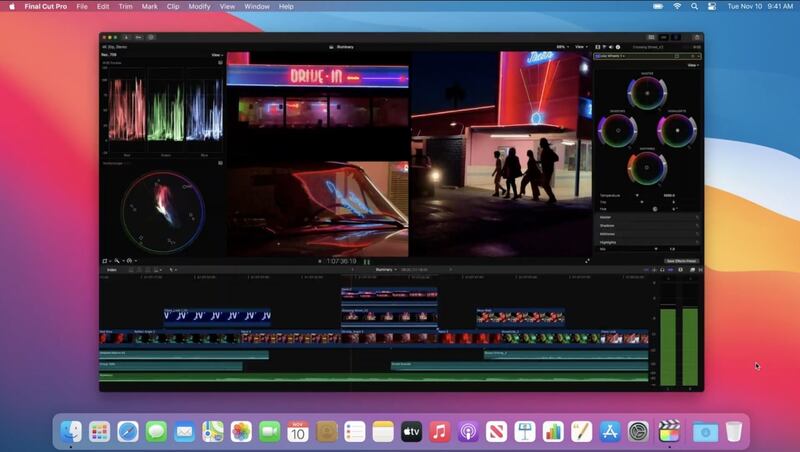This screenshot has height=452, width=800.
Task: Open the scopes View dropdown
Action: 216,55
